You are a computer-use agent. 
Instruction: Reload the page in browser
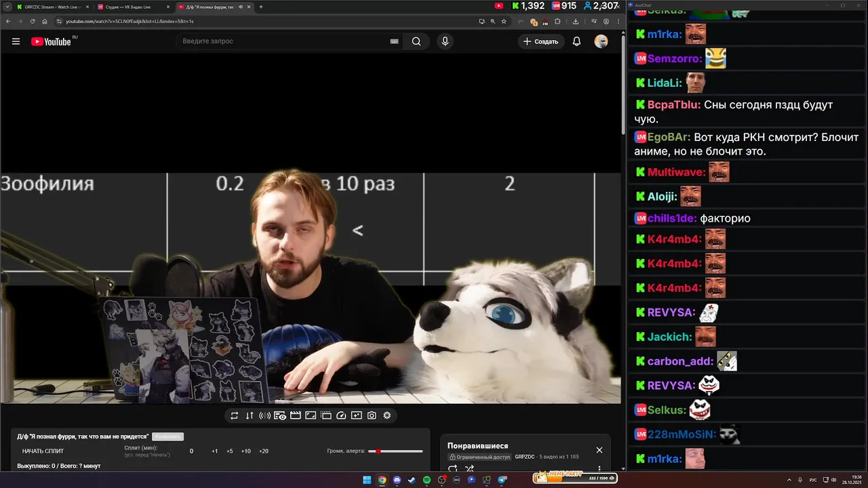(33, 21)
